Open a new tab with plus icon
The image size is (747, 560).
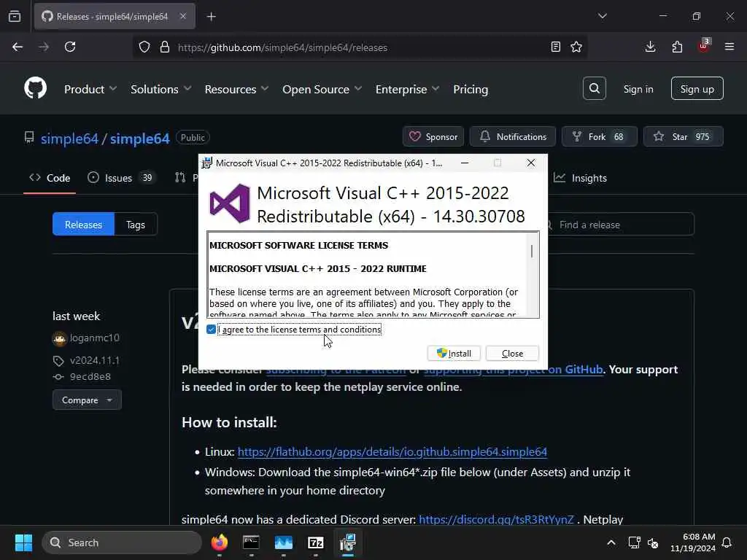click(212, 17)
